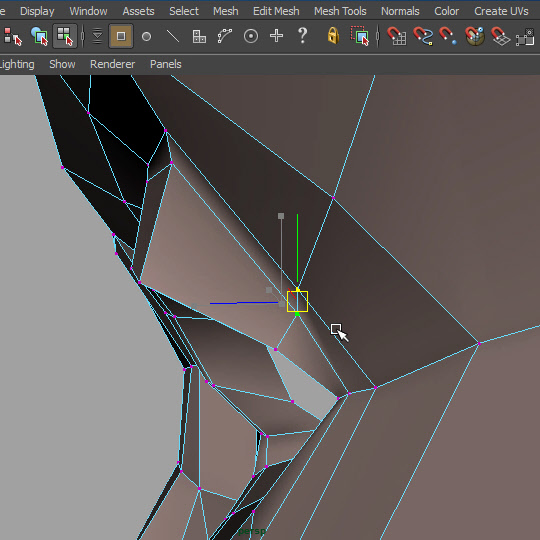The width and height of the screenshot is (540, 540).
Task: Open the viewport Panels menu
Action: pyautogui.click(x=166, y=64)
